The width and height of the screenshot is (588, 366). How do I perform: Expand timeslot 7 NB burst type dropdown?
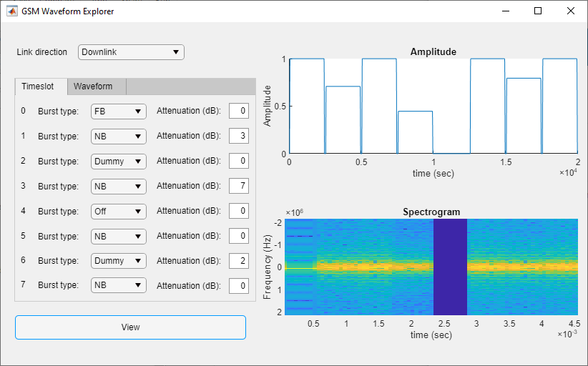pos(119,285)
